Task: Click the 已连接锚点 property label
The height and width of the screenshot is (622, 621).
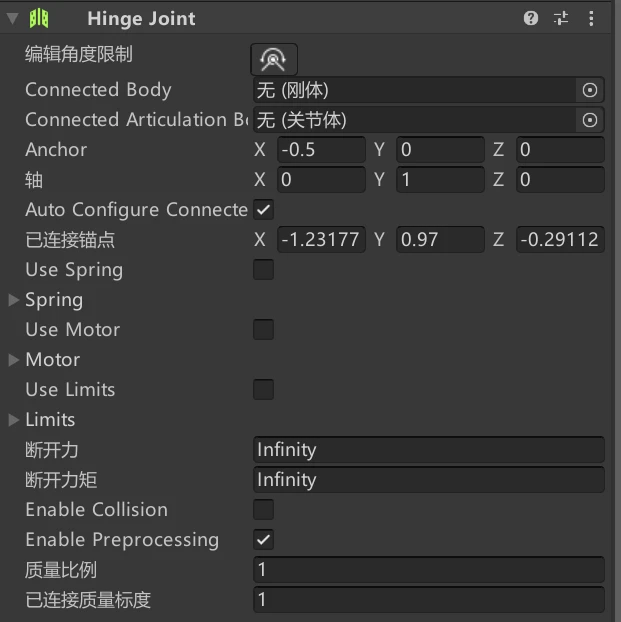Action: [x=70, y=240]
